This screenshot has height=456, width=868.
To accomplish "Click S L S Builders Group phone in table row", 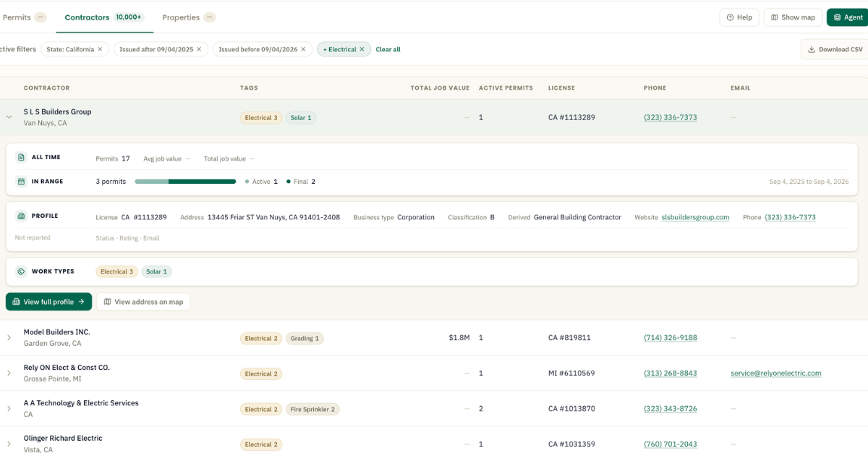I will tap(671, 117).
